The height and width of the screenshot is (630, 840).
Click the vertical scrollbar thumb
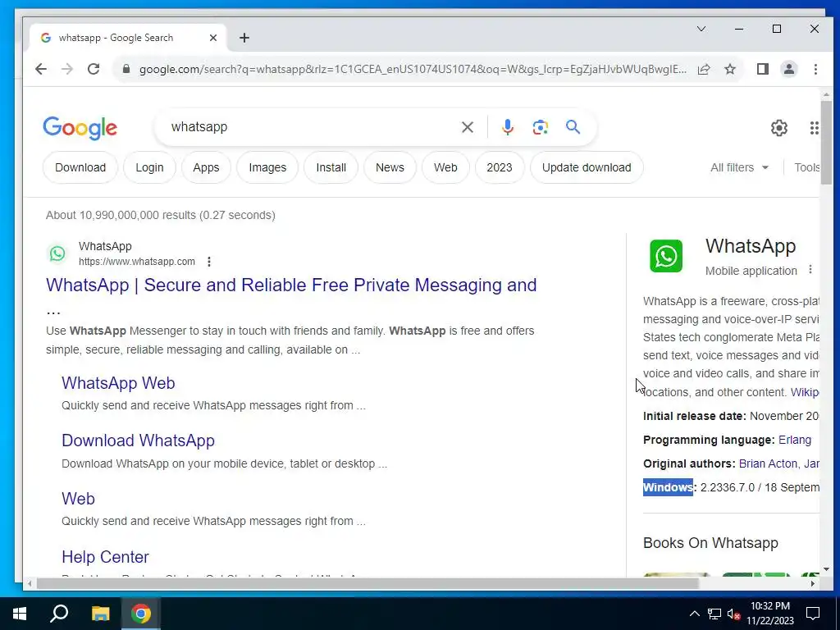click(x=826, y=143)
